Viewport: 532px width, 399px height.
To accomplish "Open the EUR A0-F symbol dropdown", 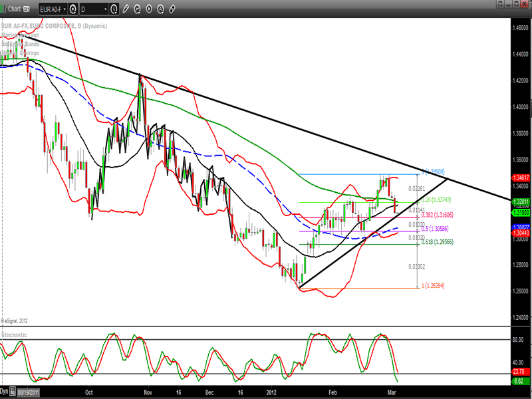I will [53, 9].
